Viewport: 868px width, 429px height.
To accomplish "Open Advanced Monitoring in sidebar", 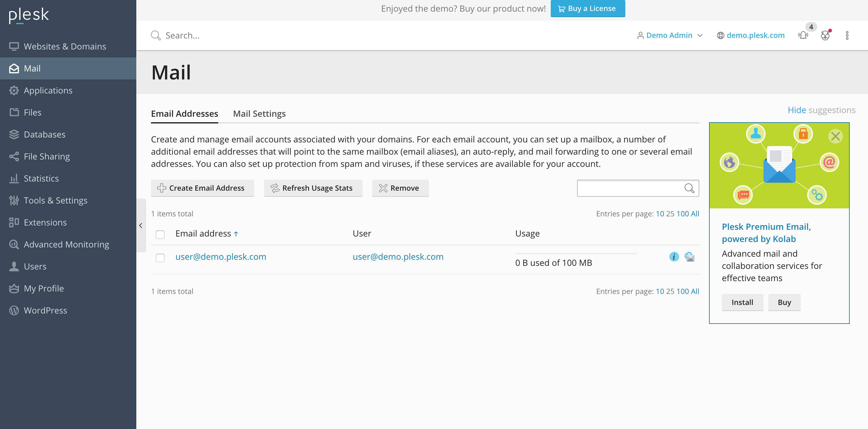I will (x=68, y=244).
